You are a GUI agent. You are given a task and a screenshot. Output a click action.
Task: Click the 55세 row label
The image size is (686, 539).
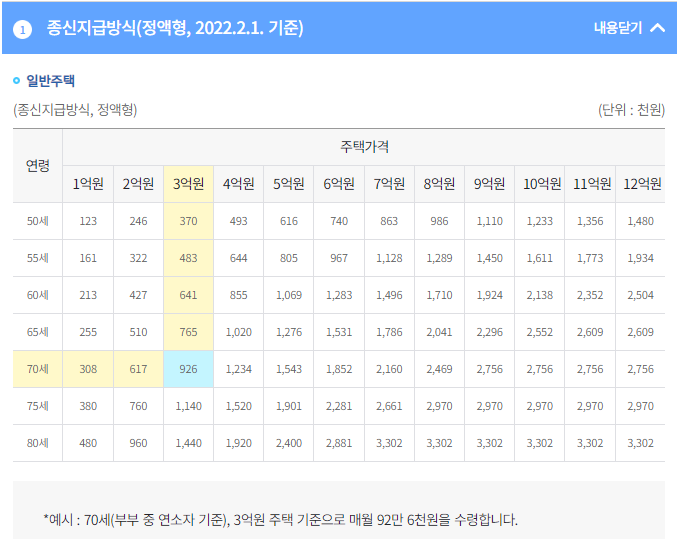coord(38,258)
